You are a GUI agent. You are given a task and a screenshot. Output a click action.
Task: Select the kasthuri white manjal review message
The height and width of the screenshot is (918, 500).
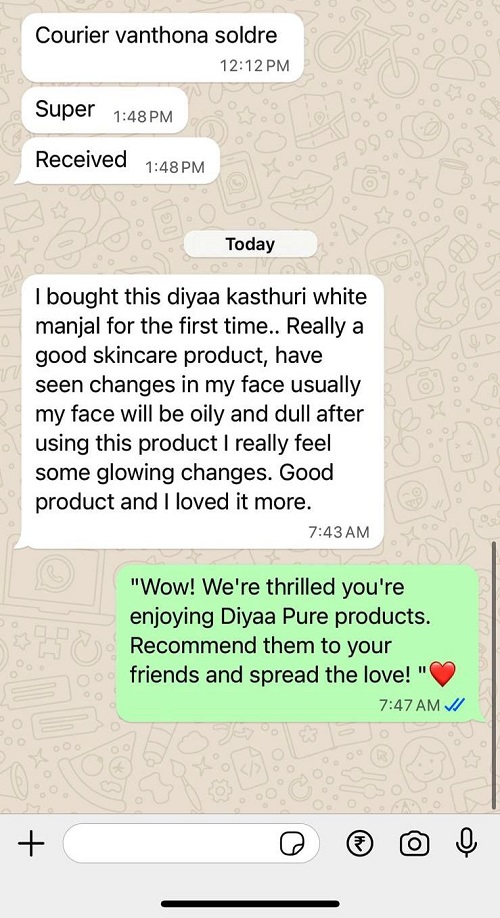pos(199,412)
